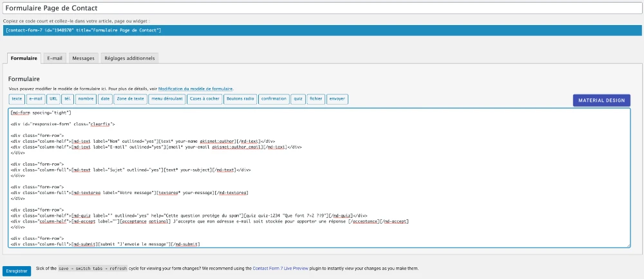The height and width of the screenshot is (279, 644).
Task: Open the Messages tab
Action: tap(83, 58)
